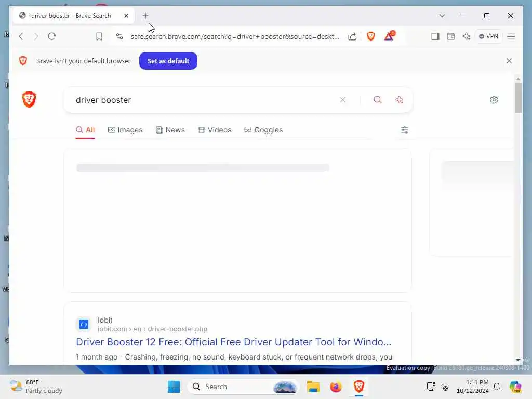Viewport: 532px width, 399px height.
Task: Focus the driver booster search field
Action: [204, 100]
